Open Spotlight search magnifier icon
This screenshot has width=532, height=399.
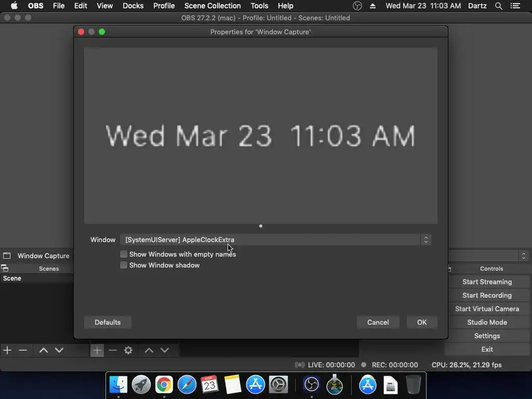click(x=498, y=6)
